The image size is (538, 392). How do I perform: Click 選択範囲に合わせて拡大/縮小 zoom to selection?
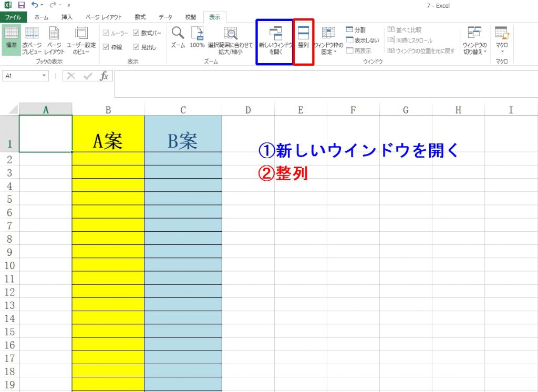coord(230,40)
